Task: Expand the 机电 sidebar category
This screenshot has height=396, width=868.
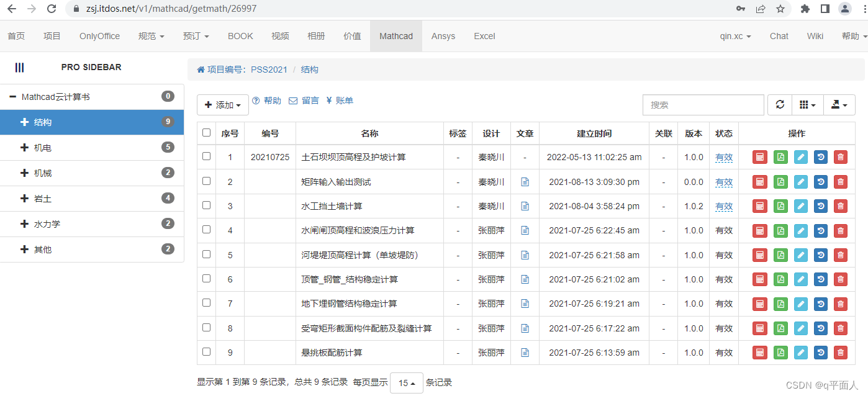Action: pyautogui.click(x=42, y=148)
